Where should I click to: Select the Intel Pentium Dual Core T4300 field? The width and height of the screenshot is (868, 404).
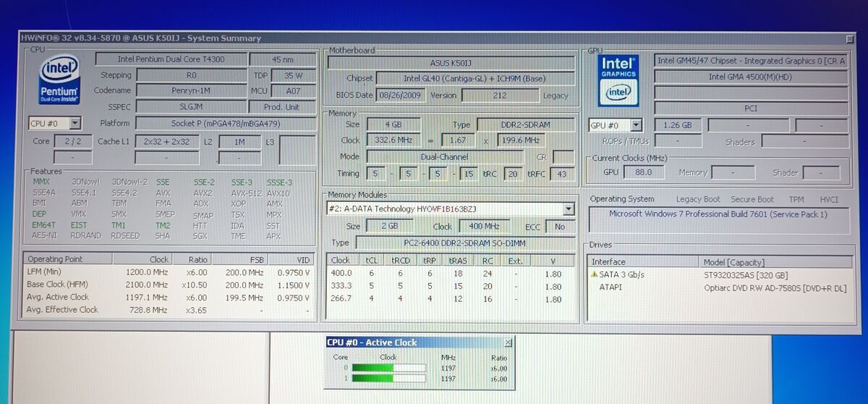click(171, 59)
